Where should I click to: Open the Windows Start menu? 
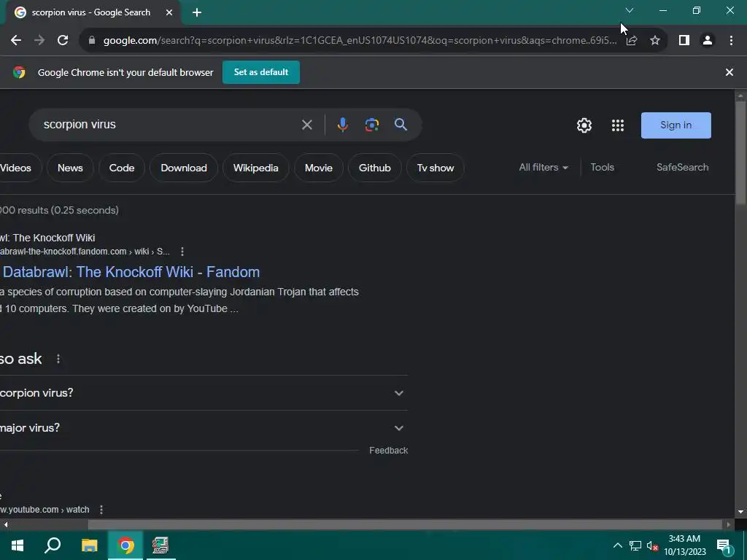tap(18, 545)
